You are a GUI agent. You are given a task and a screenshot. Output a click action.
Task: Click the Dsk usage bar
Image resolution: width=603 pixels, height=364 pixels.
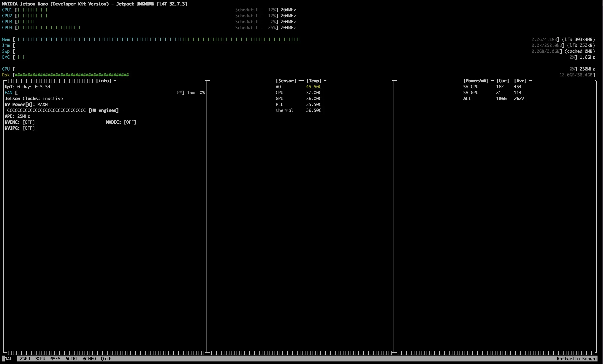click(x=304, y=75)
